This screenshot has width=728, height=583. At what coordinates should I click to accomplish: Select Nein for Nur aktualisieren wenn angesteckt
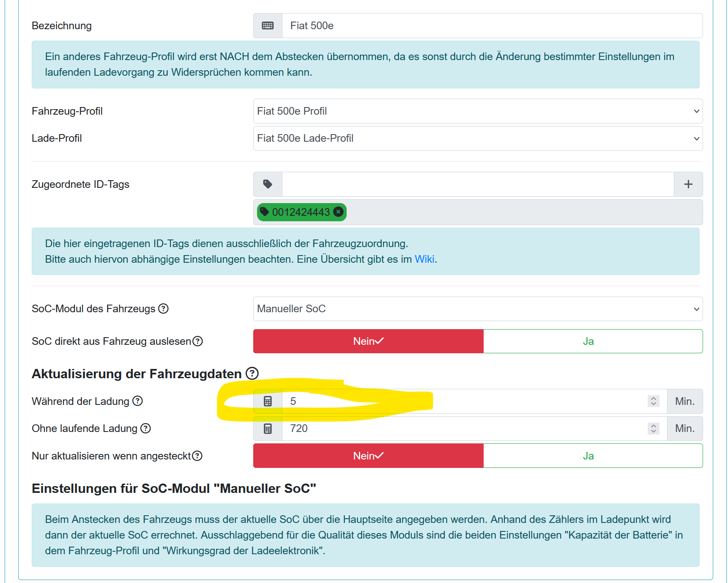point(368,456)
